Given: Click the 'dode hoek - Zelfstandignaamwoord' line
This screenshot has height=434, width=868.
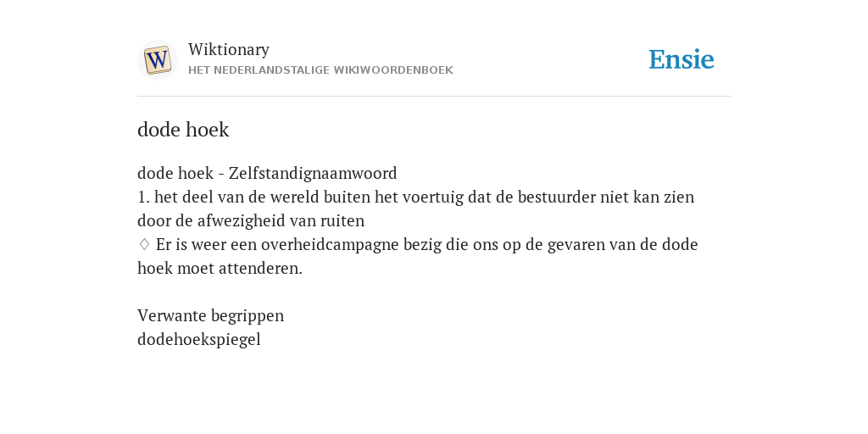Looking at the screenshot, I should tap(267, 173).
